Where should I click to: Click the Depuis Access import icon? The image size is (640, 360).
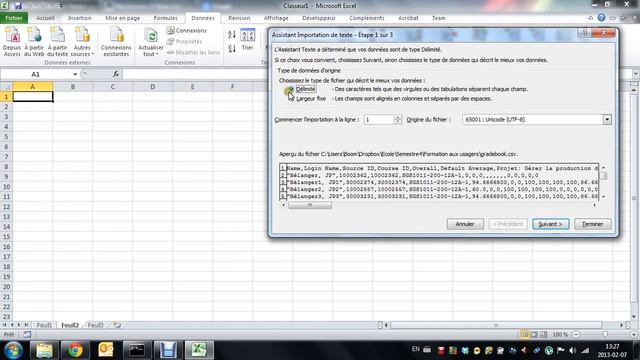pos(12,41)
